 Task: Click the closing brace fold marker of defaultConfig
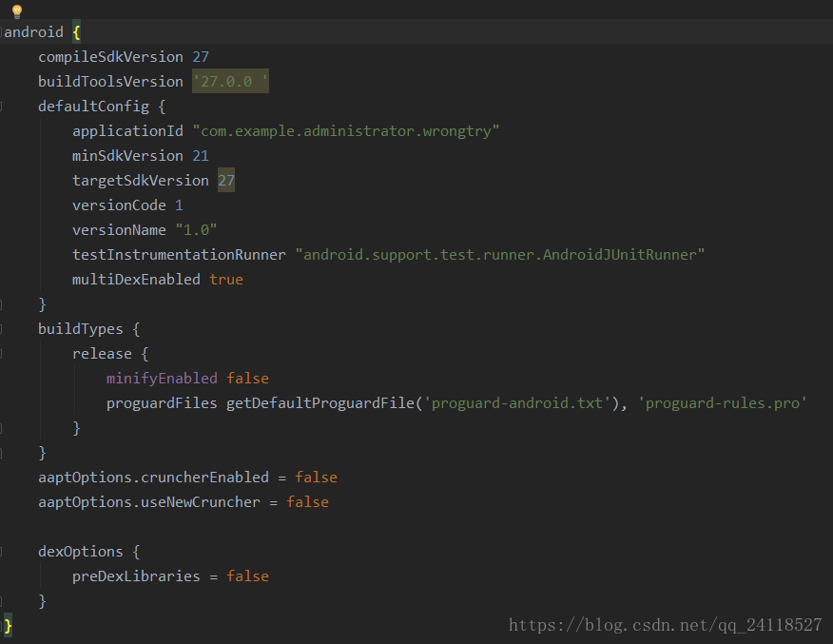2,304
